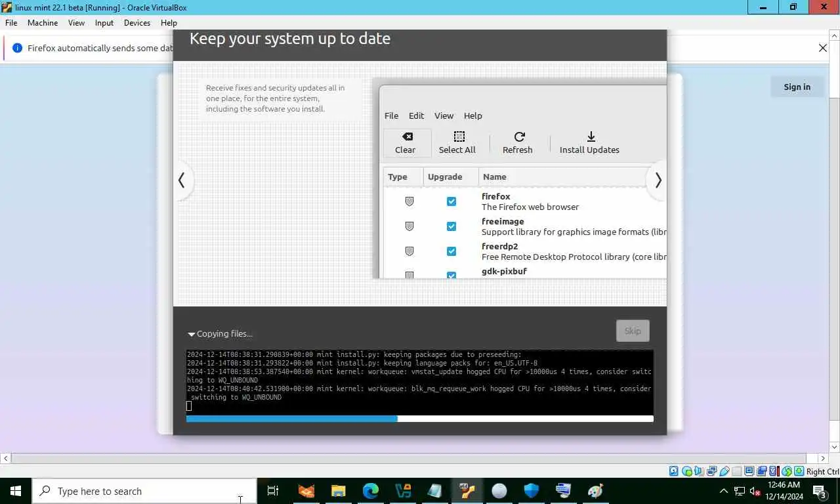Open the VirtualBox Machine menu
This screenshot has width=840, height=504.
point(43,22)
